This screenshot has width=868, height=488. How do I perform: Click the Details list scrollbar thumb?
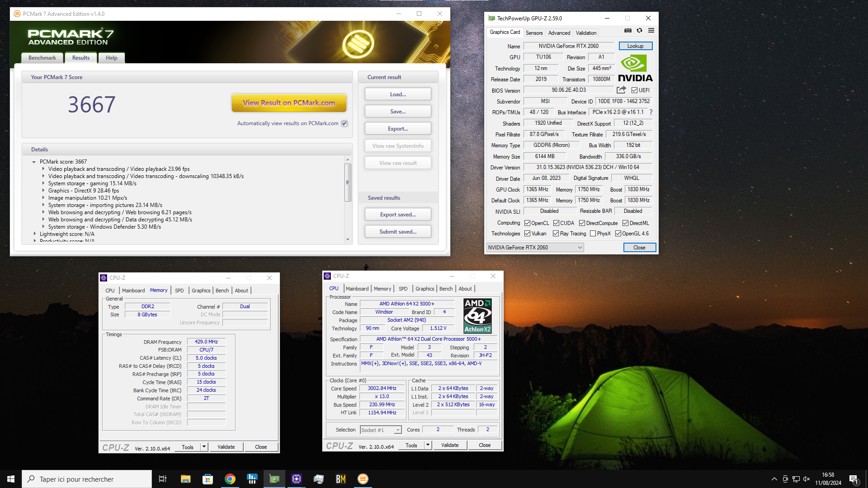coord(348,183)
